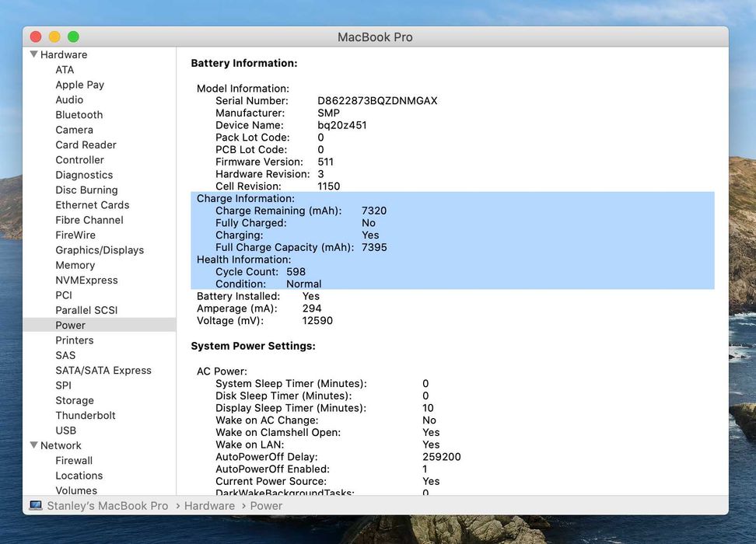
Task: Select ATA in the sidebar
Action: click(x=65, y=70)
